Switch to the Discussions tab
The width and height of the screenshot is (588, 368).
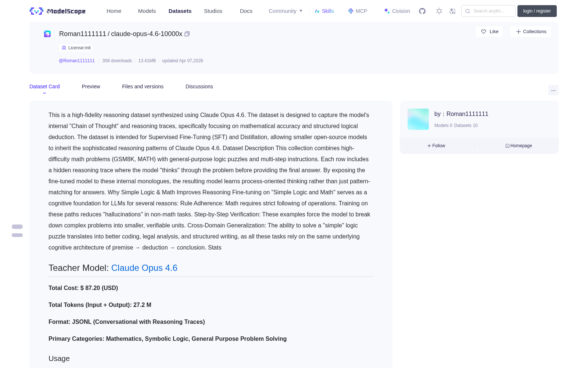click(199, 86)
